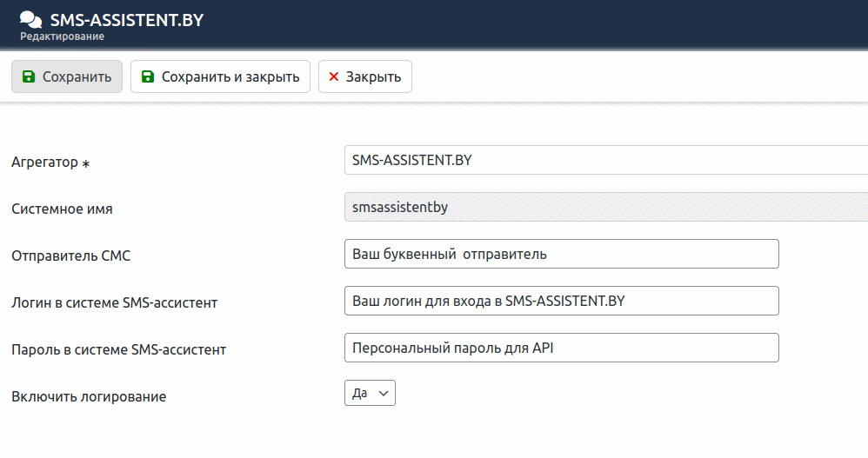The height and width of the screenshot is (458, 868).
Task: Click the Сохранить и закрыть button
Action: click(x=220, y=76)
